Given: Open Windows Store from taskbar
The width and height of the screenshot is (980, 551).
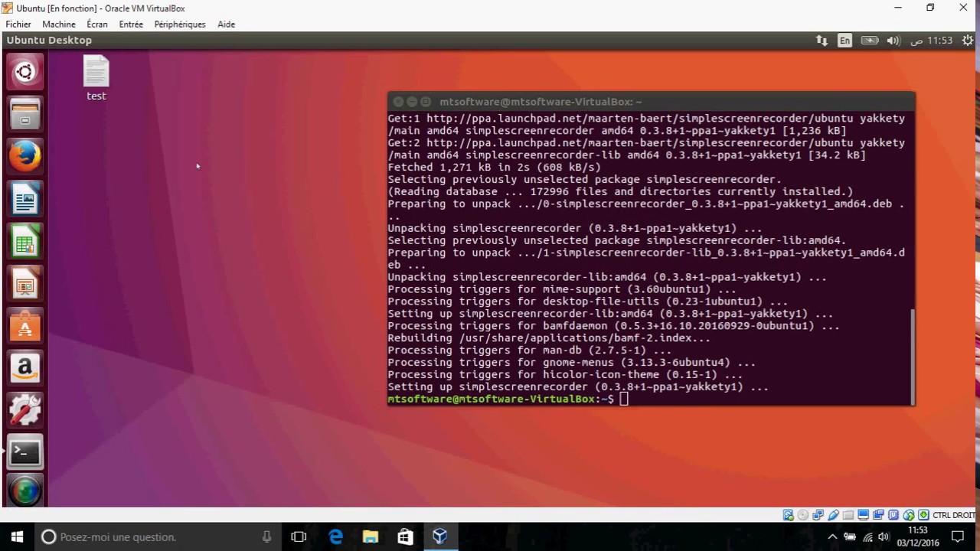Looking at the screenshot, I should click(405, 536).
